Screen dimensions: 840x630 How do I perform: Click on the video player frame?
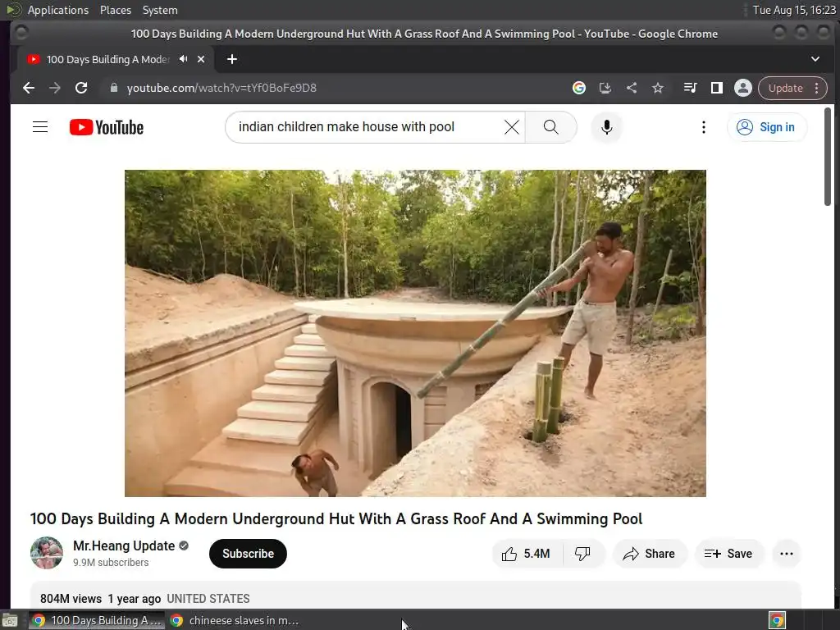coord(415,333)
